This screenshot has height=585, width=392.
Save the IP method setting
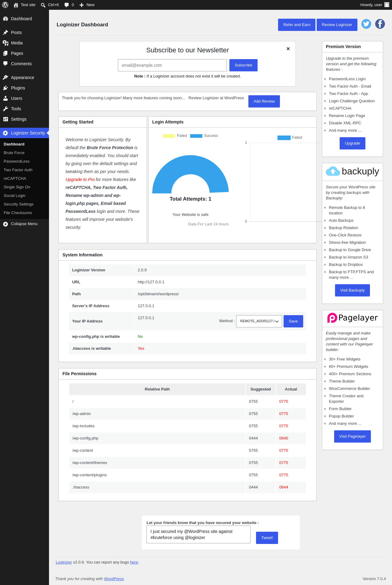[x=293, y=321]
